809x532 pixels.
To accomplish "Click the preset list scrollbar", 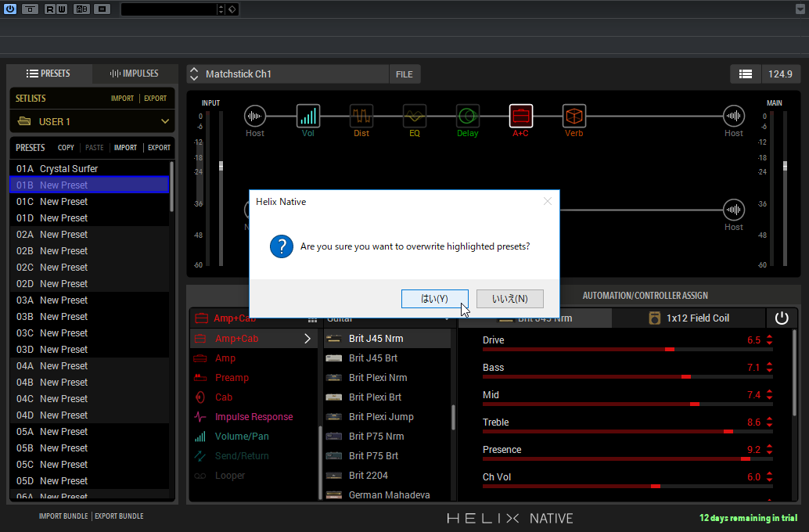I will coord(171,187).
